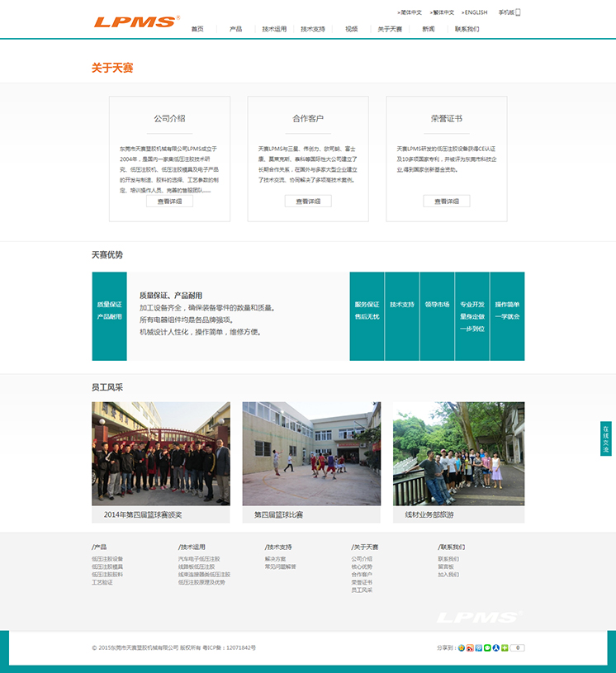616x673 pixels.
Task: Click footer link 线路板低压注胶
Action: [197, 566]
